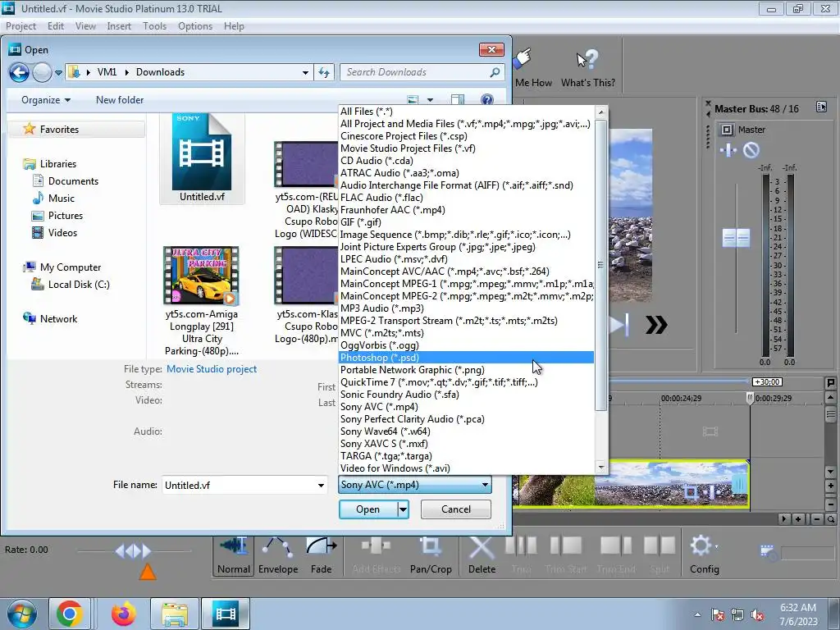Choose Portable Network Graphic (*.png) type

[467, 370]
